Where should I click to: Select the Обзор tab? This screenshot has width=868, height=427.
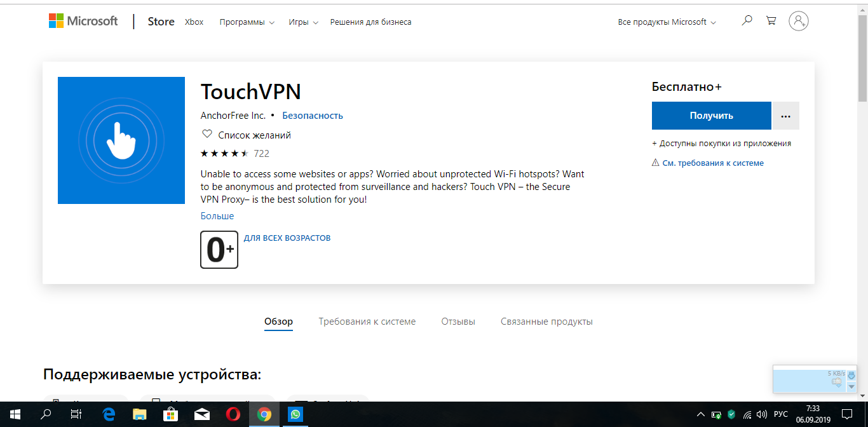278,322
